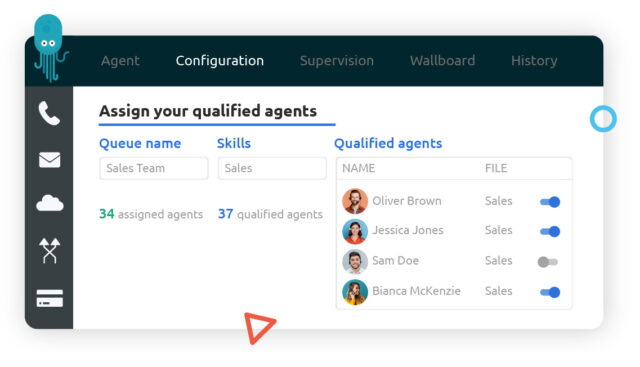The height and width of the screenshot is (367, 640).
Task: Click the Queue name field Sales Team
Action: point(153,168)
